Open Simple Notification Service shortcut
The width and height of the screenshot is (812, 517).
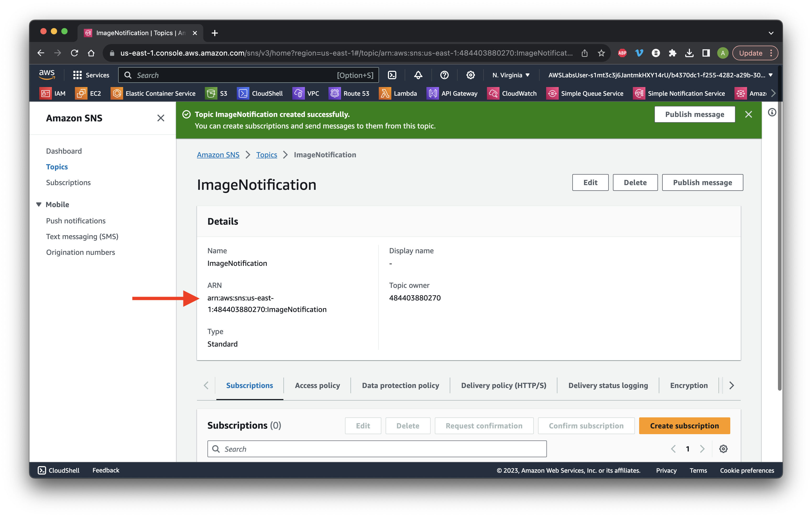point(679,94)
